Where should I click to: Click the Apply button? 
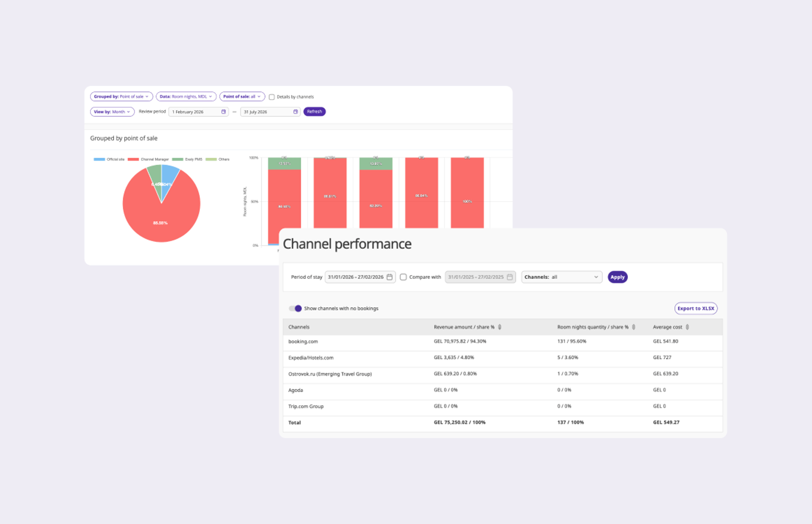tap(618, 277)
